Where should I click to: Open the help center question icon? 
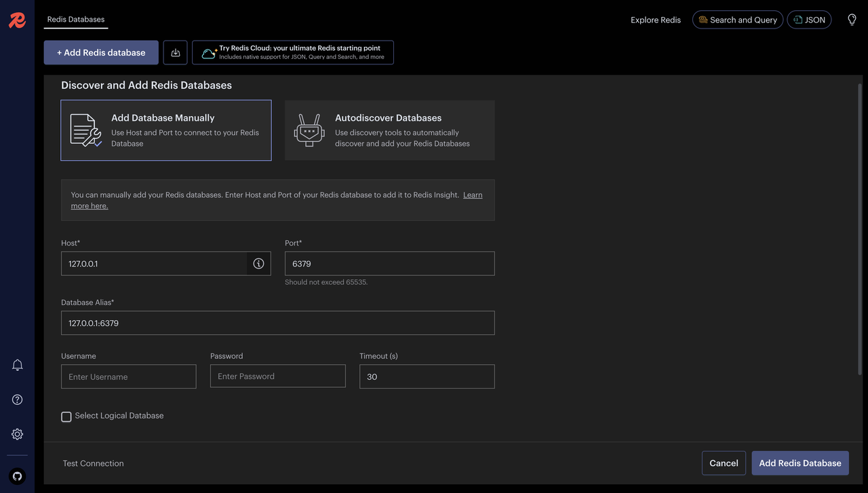pyautogui.click(x=18, y=399)
